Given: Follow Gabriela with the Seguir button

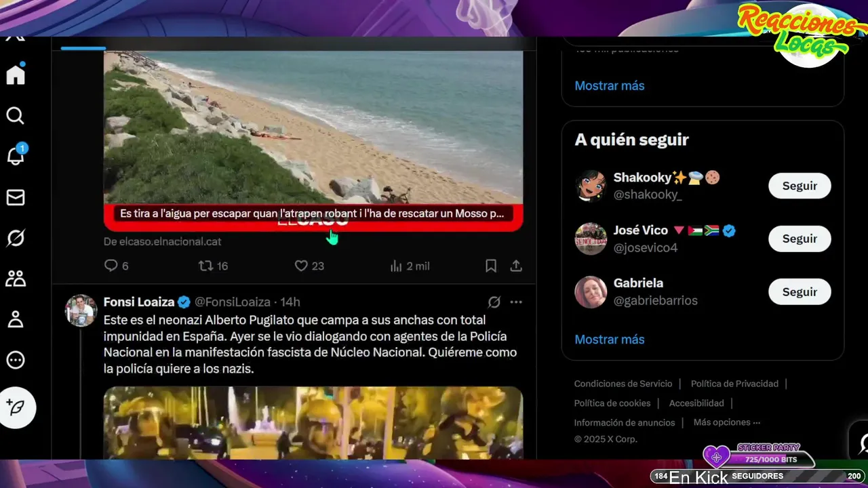Looking at the screenshot, I should pyautogui.click(x=800, y=291).
